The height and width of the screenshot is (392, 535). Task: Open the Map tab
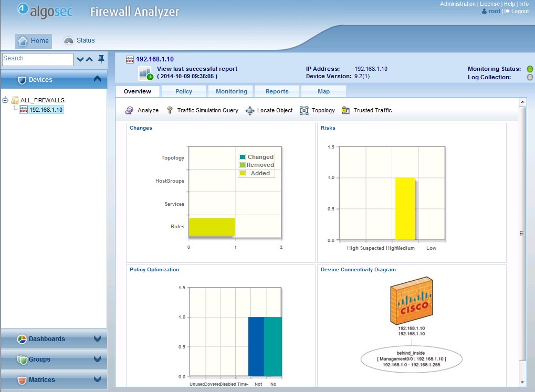point(323,91)
